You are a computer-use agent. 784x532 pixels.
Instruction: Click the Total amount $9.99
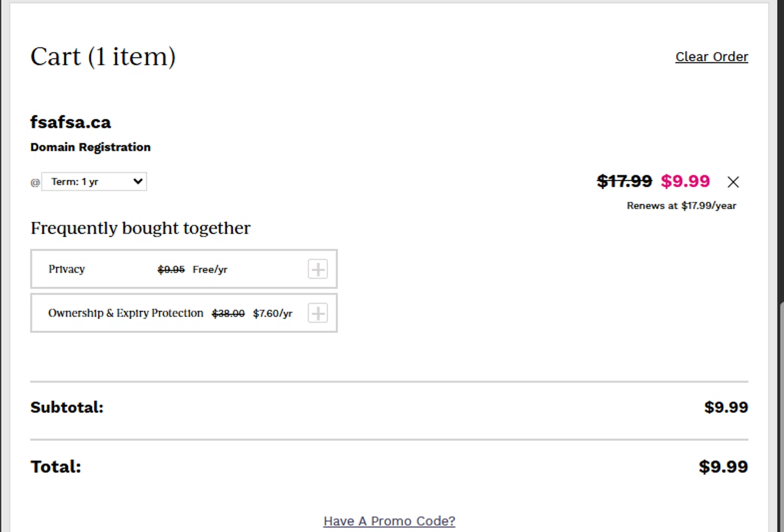tap(723, 466)
